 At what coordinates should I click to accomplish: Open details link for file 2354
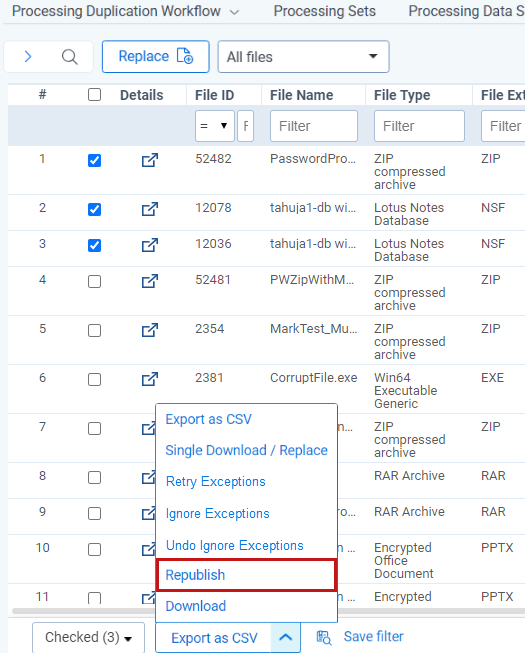(149, 330)
